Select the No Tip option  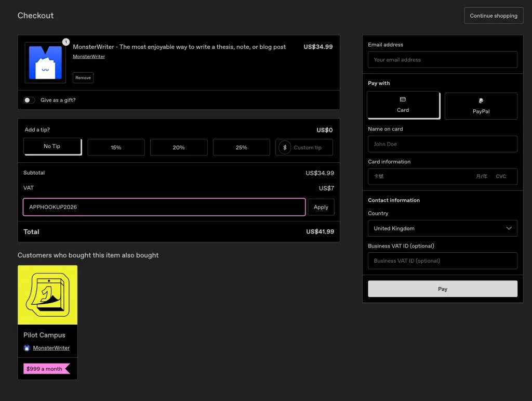(x=52, y=147)
